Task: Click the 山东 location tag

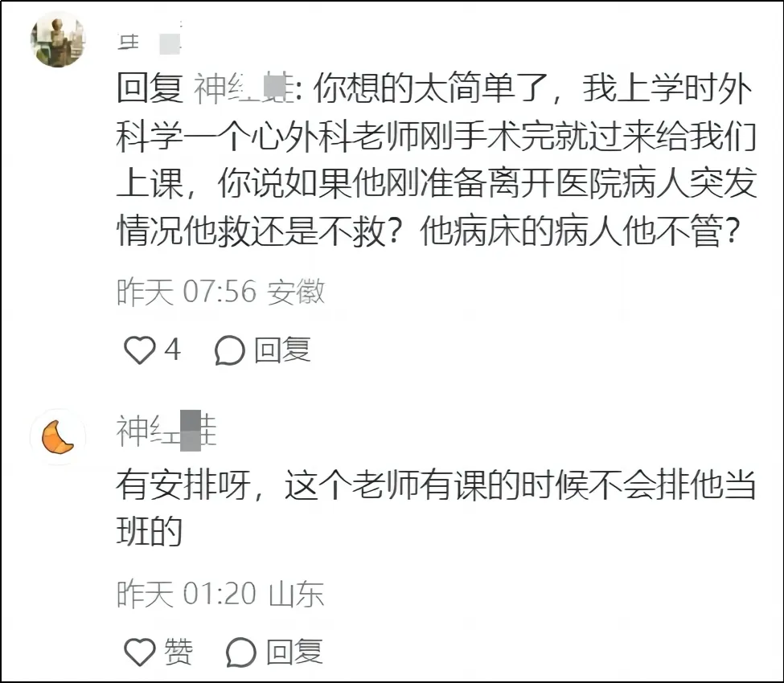Action: (296, 594)
